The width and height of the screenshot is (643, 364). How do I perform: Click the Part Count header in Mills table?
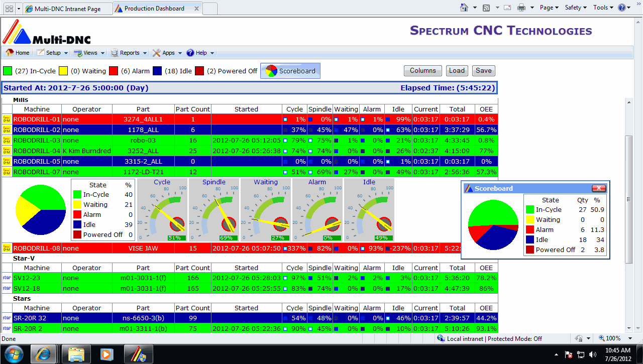click(x=193, y=109)
